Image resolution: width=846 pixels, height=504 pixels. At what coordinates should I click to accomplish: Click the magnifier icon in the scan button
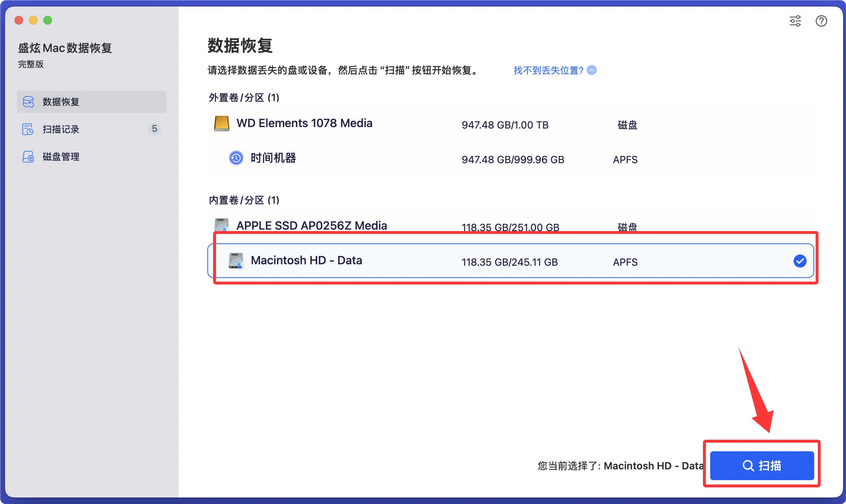coord(748,466)
